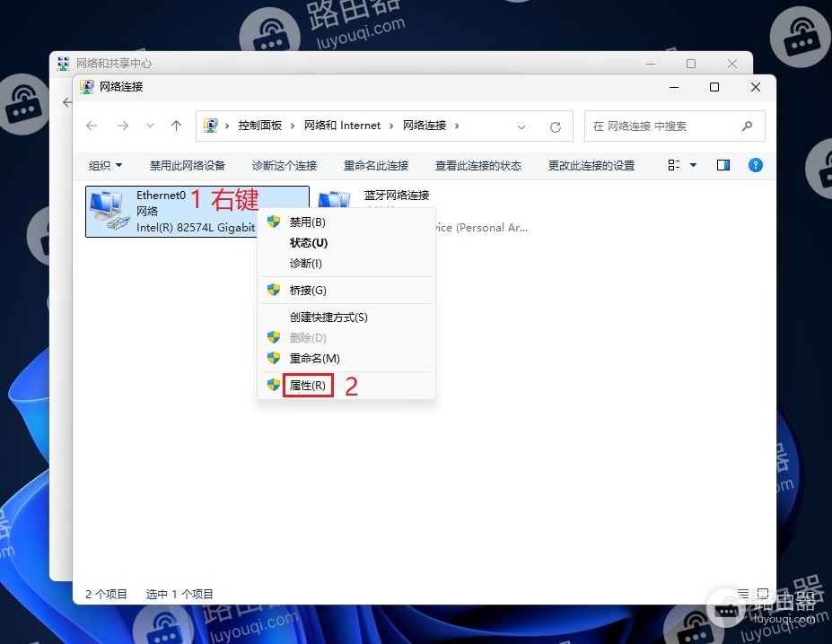Select the Ethernet0 adapter icon

(109, 211)
